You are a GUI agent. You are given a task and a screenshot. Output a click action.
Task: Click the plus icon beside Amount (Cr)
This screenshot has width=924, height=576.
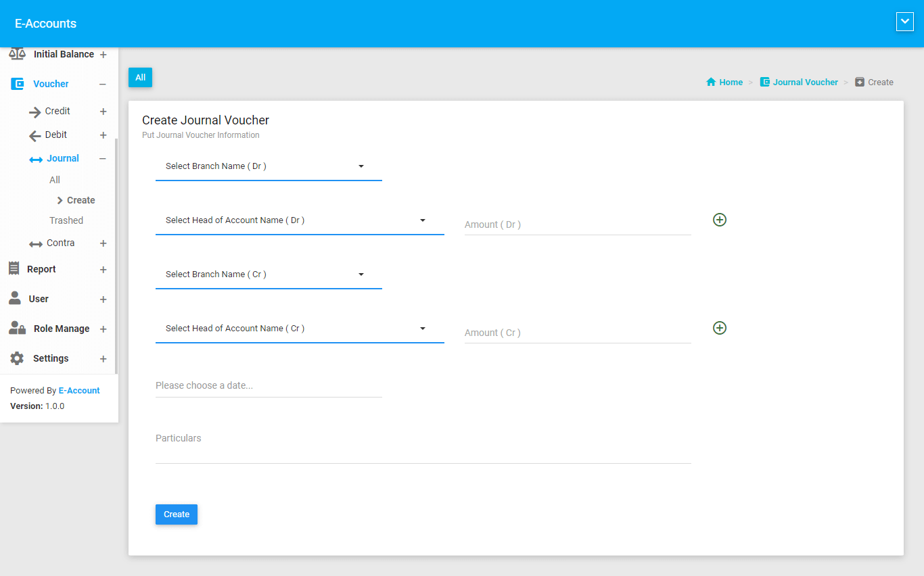[x=720, y=328]
